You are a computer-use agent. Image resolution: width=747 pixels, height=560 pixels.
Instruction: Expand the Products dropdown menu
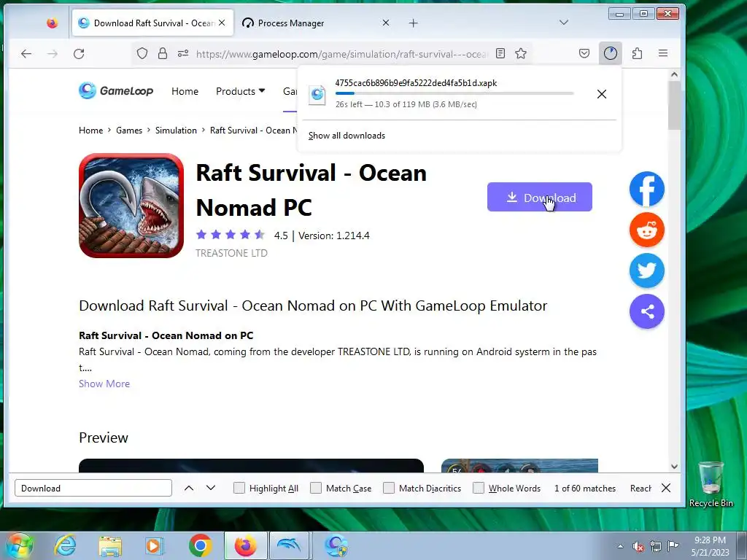coord(241,91)
